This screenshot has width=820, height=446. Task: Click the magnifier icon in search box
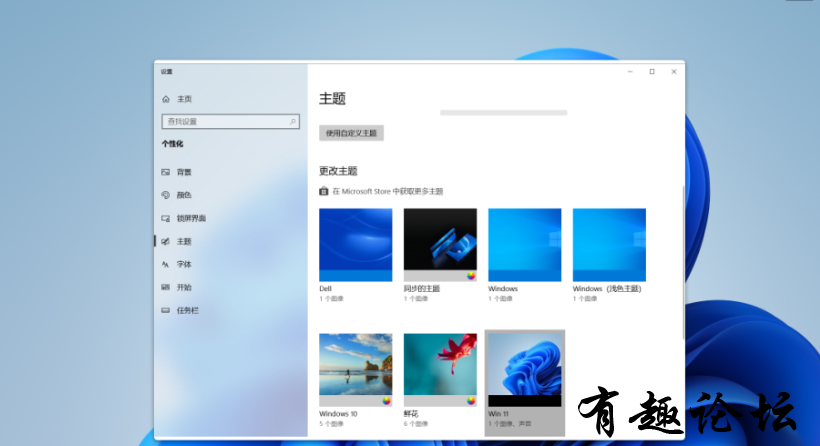(293, 121)
